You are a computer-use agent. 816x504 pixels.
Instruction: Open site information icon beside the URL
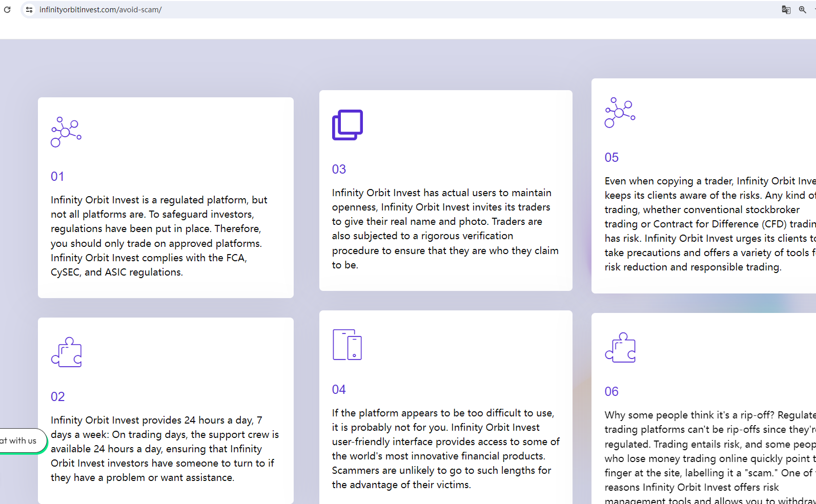[29, 10]
